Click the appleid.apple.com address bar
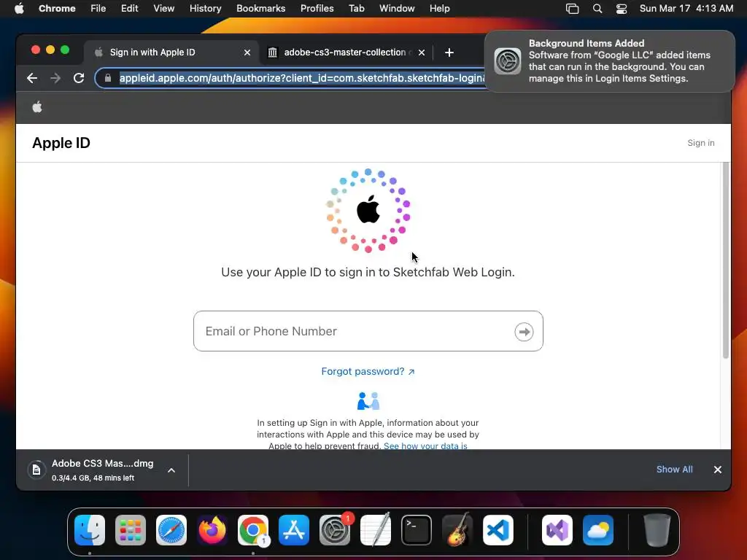The width and height of the screenshot is (747, 560). [301, 78]
